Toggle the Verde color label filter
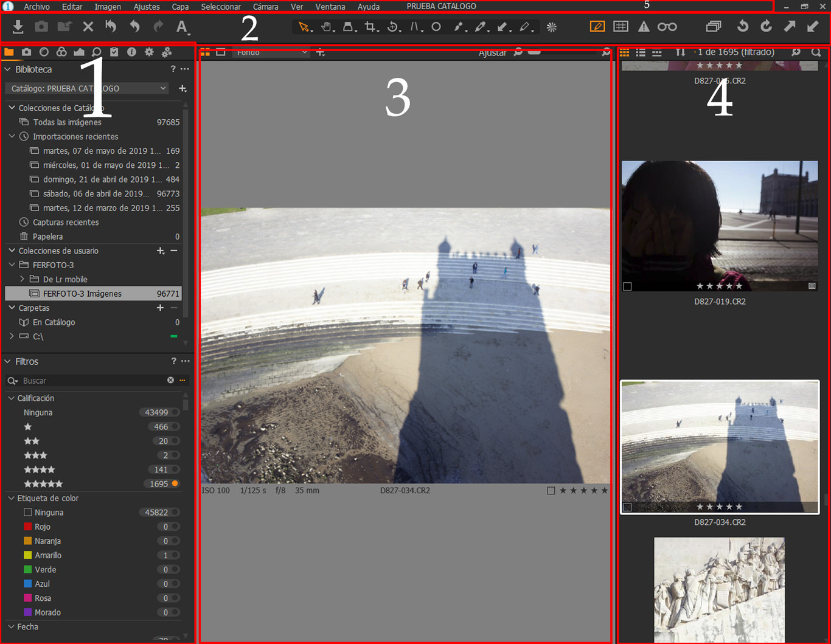This screenshot has height=644, width=831. click(x=175, y=570)
